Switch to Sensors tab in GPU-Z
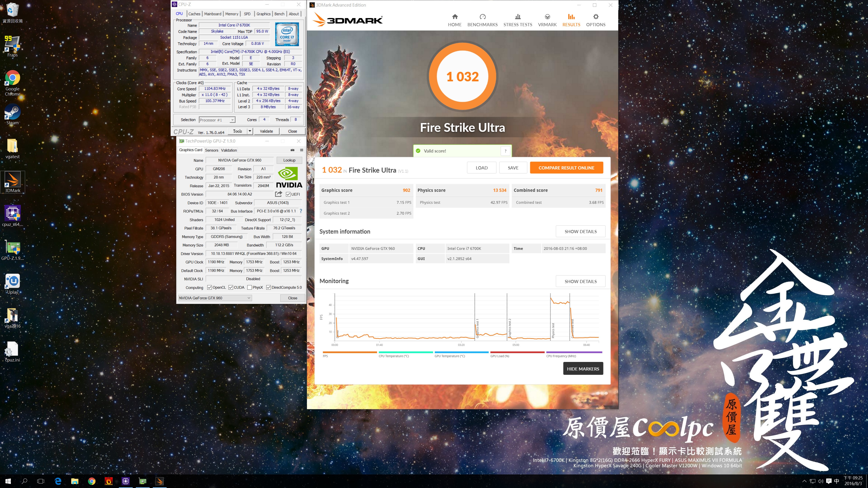 212,150
